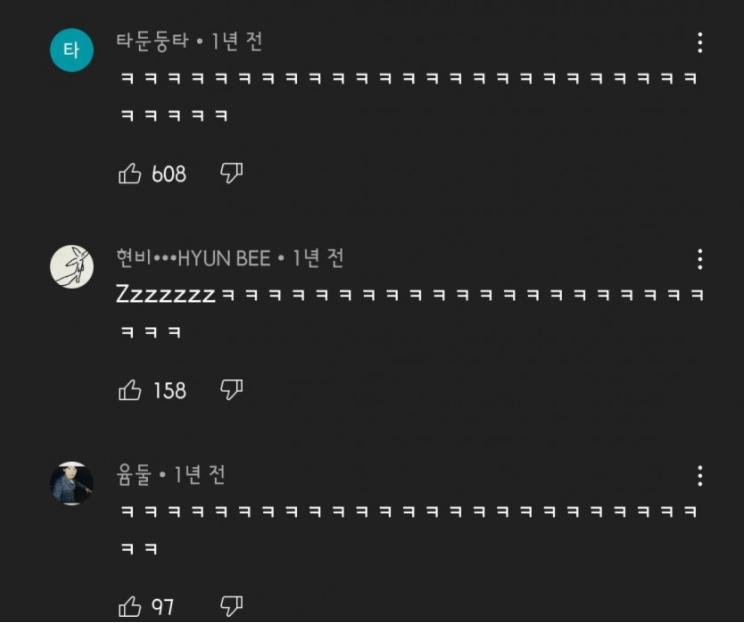Click the 608 like count
This screenshot has width=744, height=623.
(x=169, y=174)
